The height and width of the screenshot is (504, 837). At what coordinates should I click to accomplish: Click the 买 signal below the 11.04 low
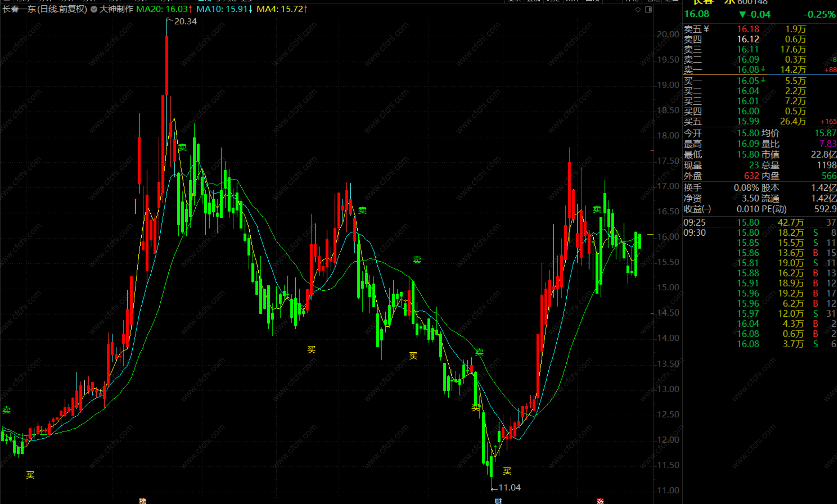pos(507,471)
